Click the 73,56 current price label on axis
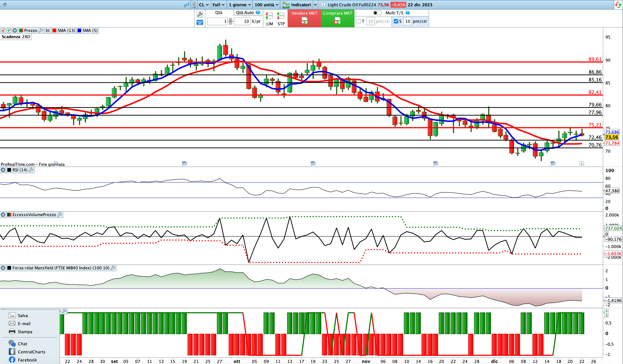The height and width of the screenshot is (364, 623). pos(612,137)
